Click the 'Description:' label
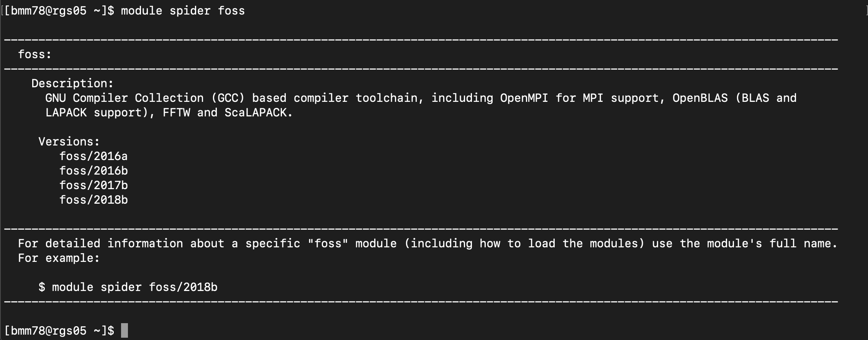Viewport: 868px width, 340px height. 72,83
